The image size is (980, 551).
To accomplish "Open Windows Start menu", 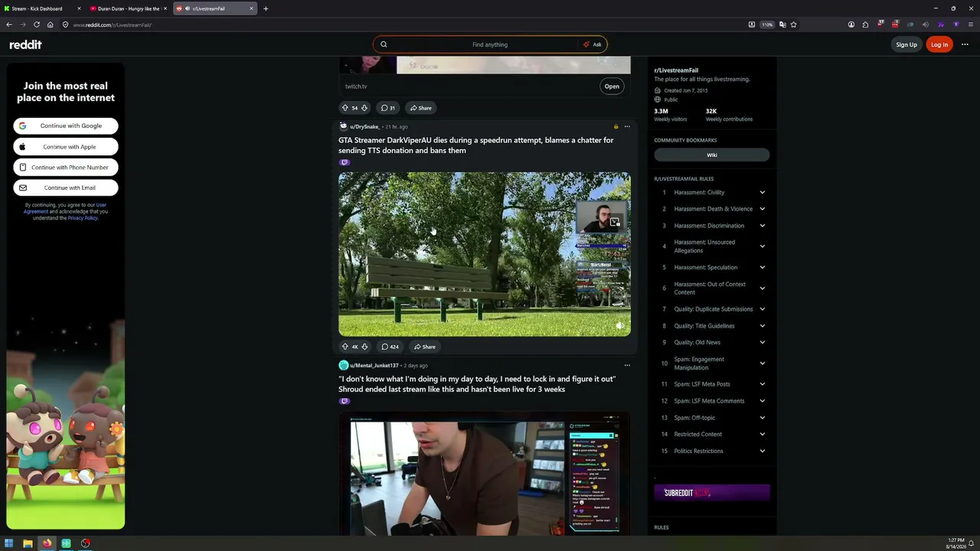I will pos(9,543).
